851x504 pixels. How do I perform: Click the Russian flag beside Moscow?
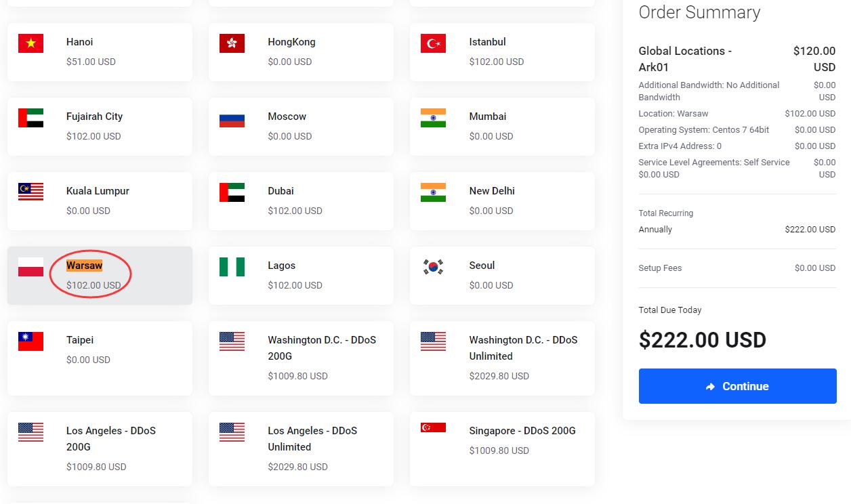232,119
